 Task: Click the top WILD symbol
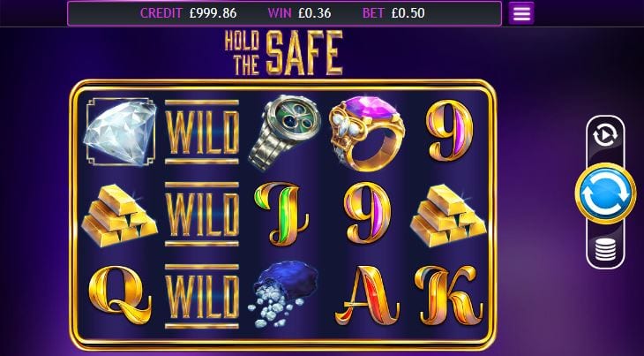[202, 132]
